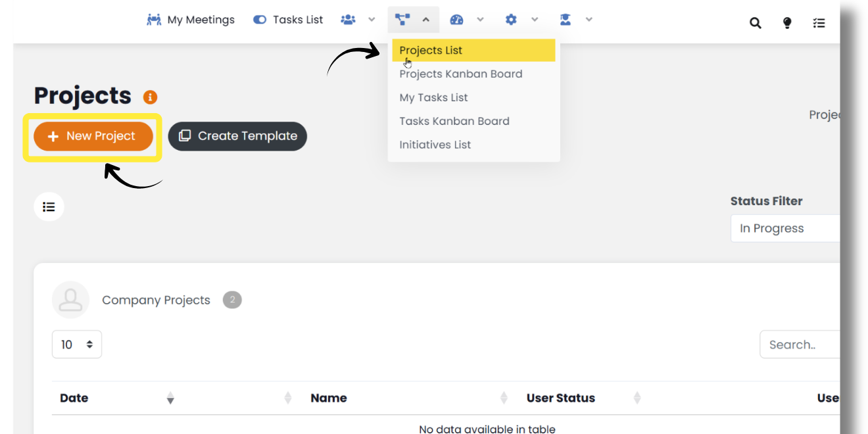Select Projects Kanban Board menu item

click(x=460, y=74)
